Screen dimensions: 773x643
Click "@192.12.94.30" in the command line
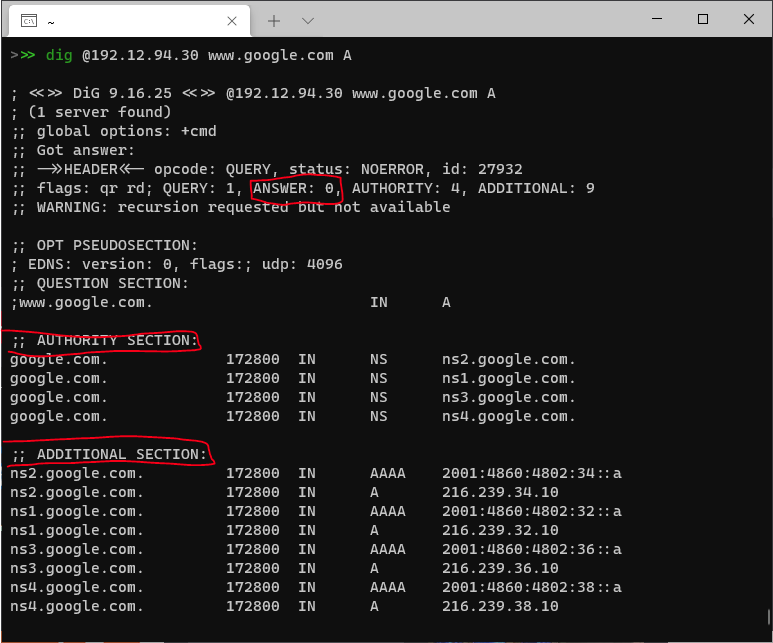click(x=141, y=55)
